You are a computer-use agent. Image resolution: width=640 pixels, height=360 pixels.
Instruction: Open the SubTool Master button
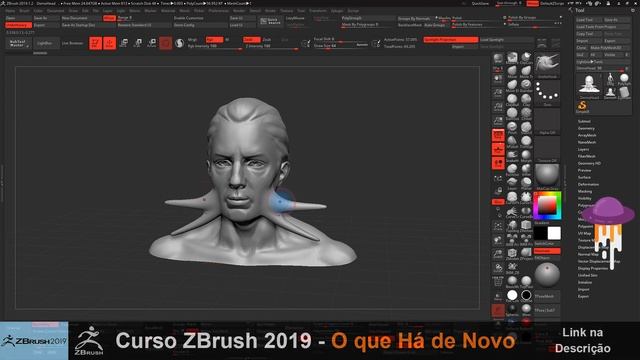[x=18, y=43]
